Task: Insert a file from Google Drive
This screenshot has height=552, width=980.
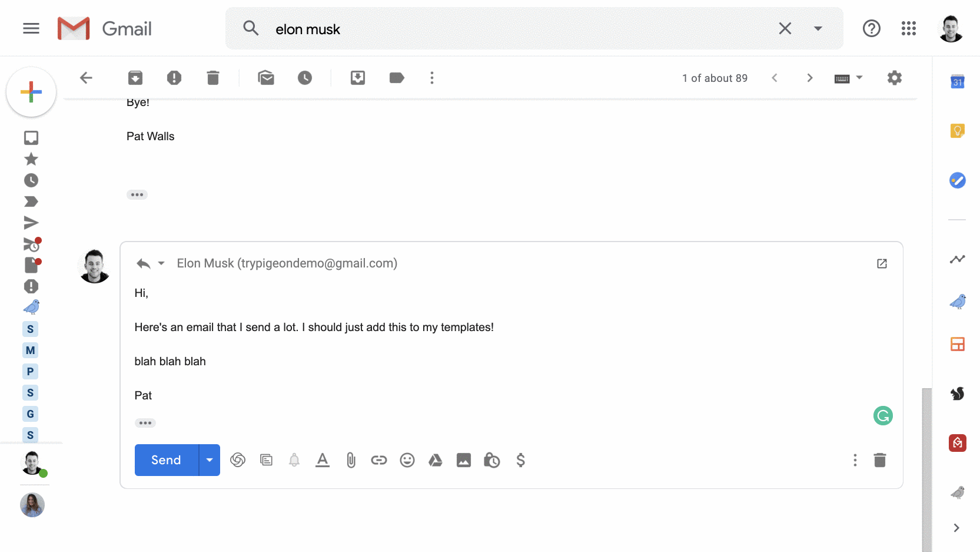Action: pyautogui.click(x=436, y=460)
